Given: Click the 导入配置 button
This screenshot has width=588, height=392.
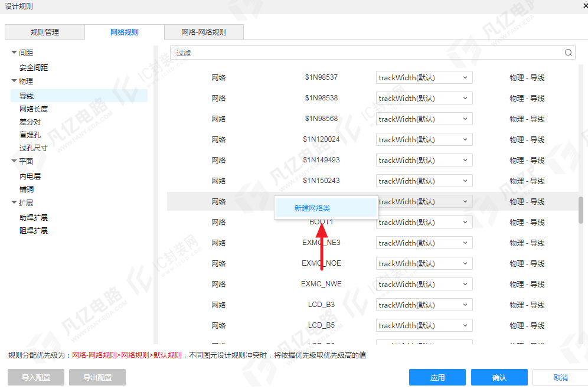Looking at the screenshot, I should pyautogui.click(x=36, y=377).
